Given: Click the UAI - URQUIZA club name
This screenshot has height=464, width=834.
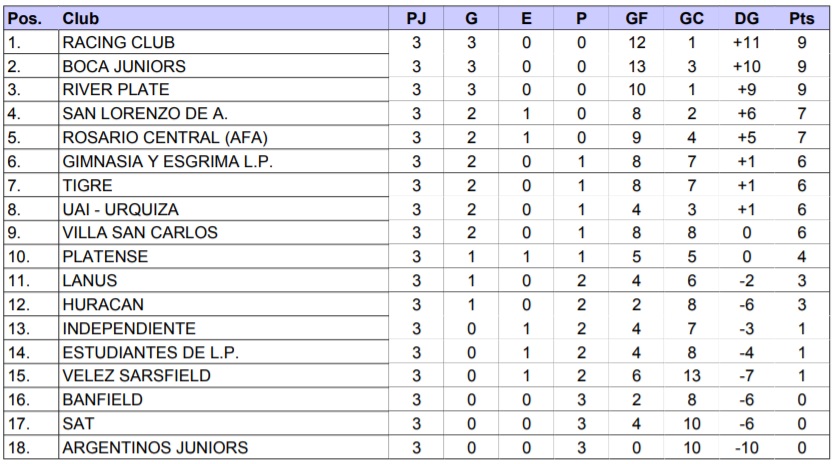Looking at the screenshot, I should pyautogui.click(x=122, y=209).
